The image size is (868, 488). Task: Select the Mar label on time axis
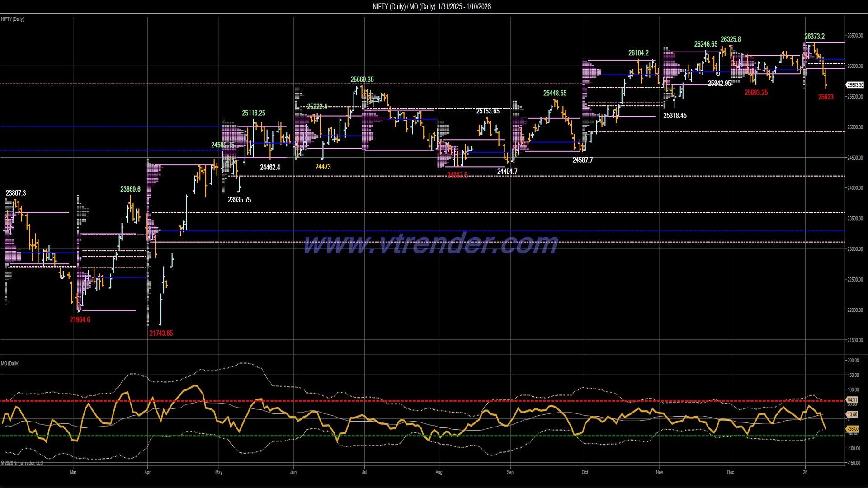(73, 472)
